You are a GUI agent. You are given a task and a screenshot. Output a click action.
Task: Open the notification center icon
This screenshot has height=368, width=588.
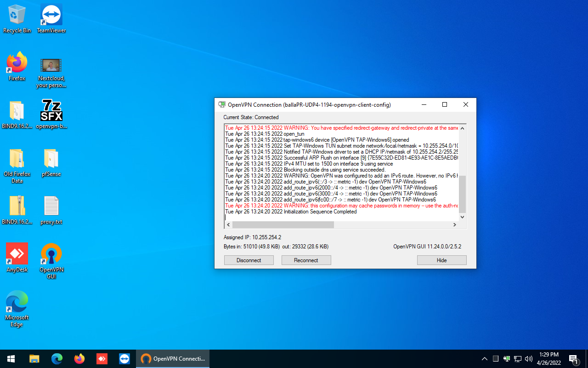click(573, 359)
